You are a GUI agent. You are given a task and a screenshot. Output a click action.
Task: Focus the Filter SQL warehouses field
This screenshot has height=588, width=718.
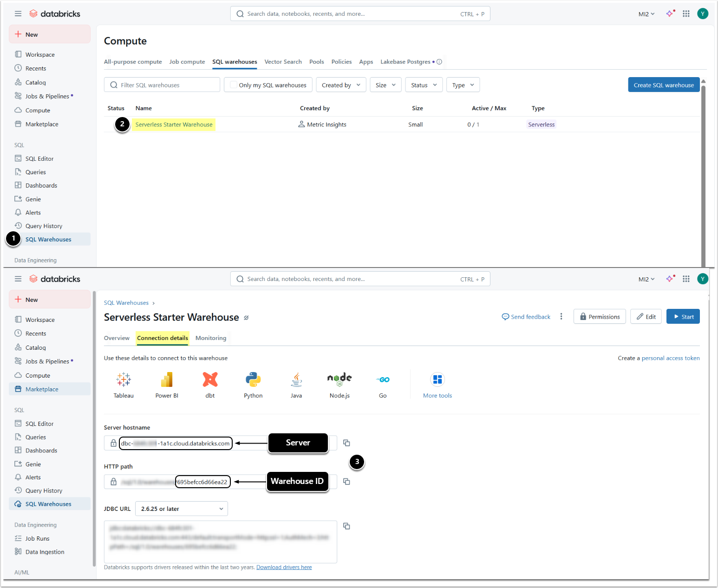pyautogui.click(x=162, y=85)
